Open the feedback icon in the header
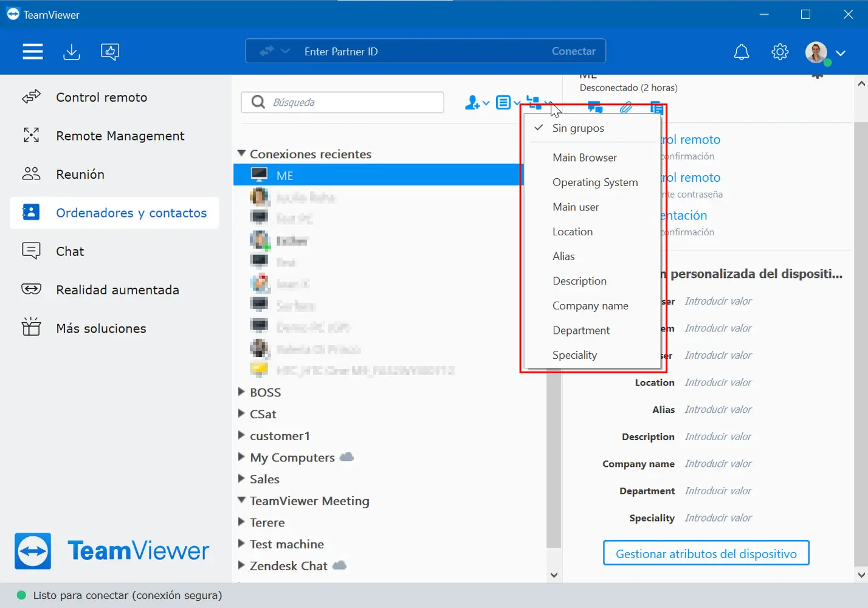The width and height of the screenshot is (868, 608). [110, 52]
